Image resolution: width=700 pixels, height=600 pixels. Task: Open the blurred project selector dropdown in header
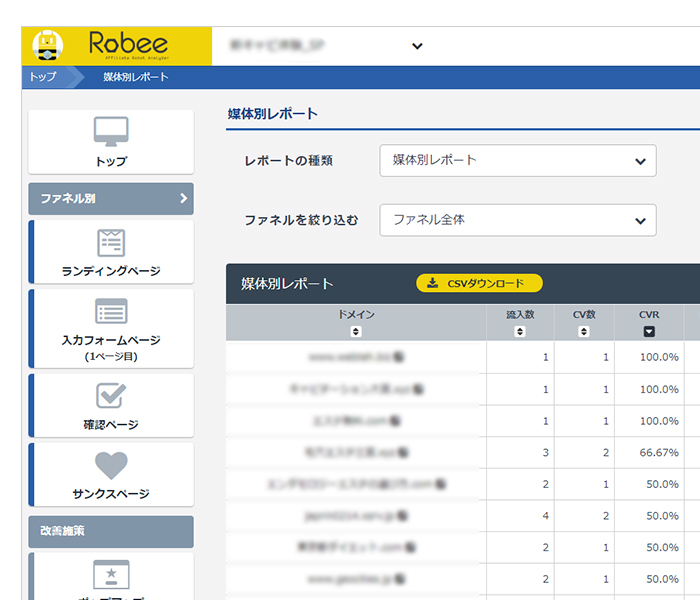tap(326, 46)
